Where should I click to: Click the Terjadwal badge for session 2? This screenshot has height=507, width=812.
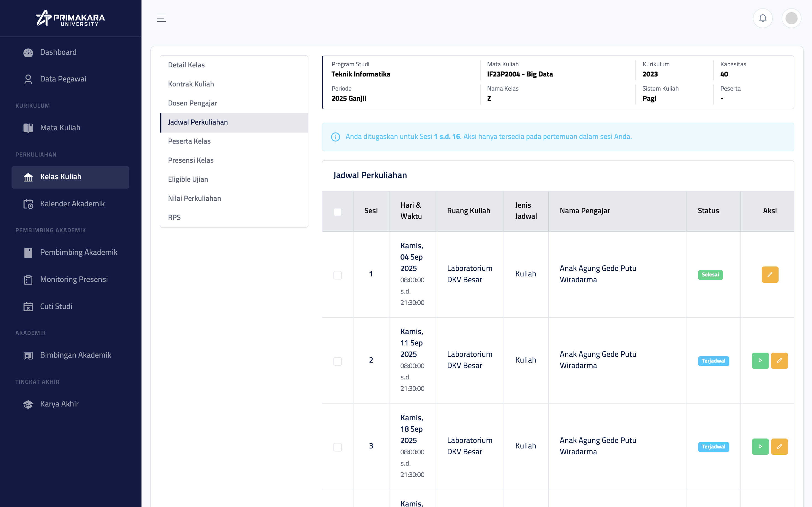coord(713,361)
